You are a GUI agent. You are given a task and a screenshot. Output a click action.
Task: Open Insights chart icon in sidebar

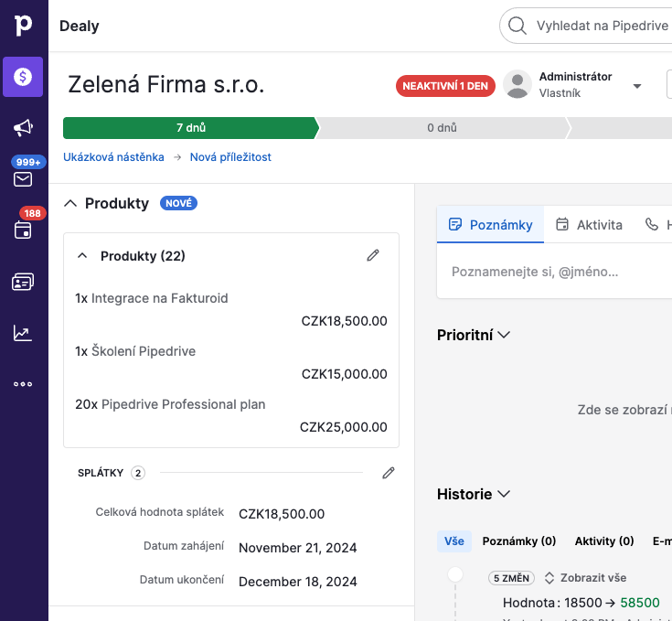(24, 333)
